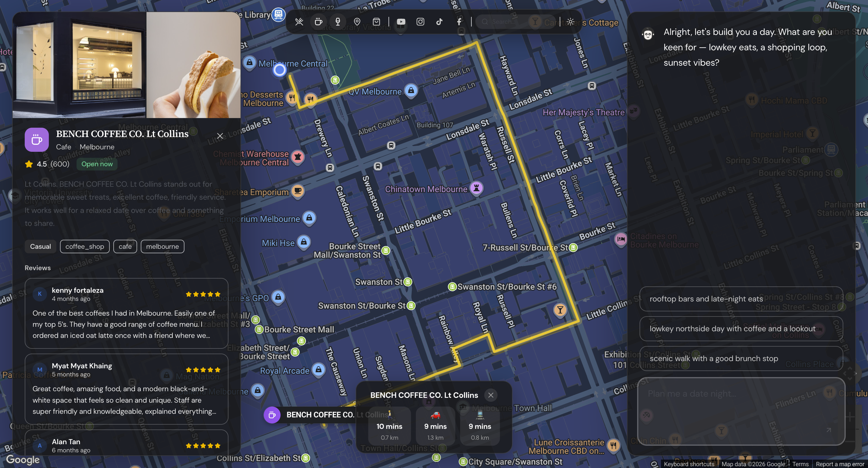This screenshot has height=468, width=868.
Task: Click the restaurants fork-and-knife filter icon
Action: (299, 22)
